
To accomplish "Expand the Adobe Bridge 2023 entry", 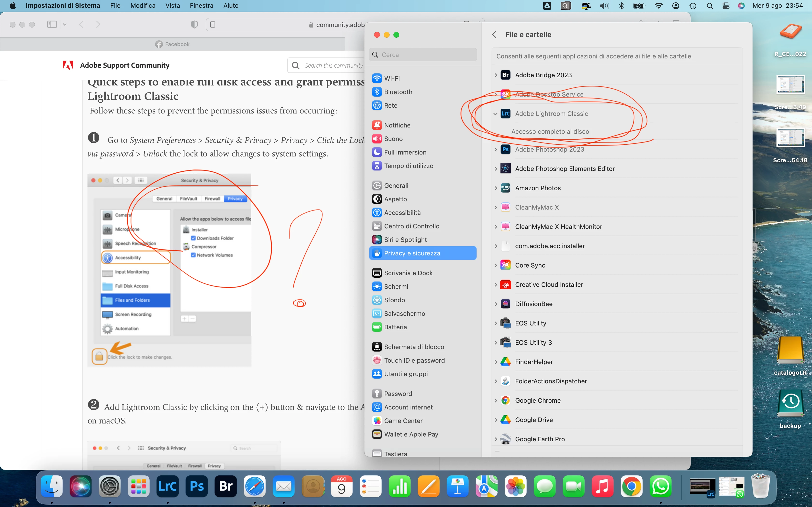I will tap(496, 75).
